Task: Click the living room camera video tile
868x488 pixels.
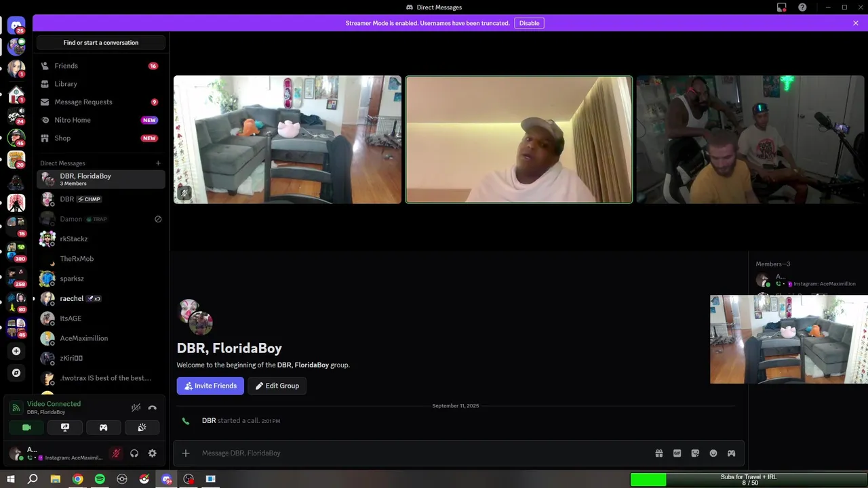Action: click(x=288, y=140)
